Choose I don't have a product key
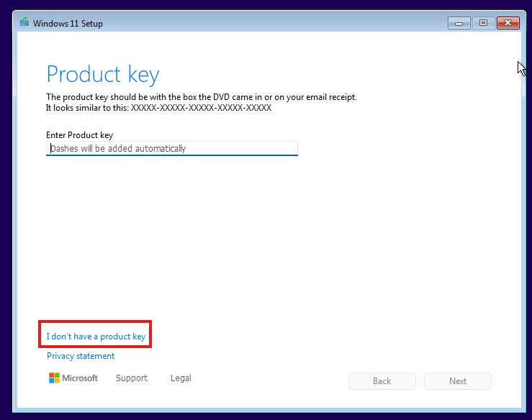 96,337
